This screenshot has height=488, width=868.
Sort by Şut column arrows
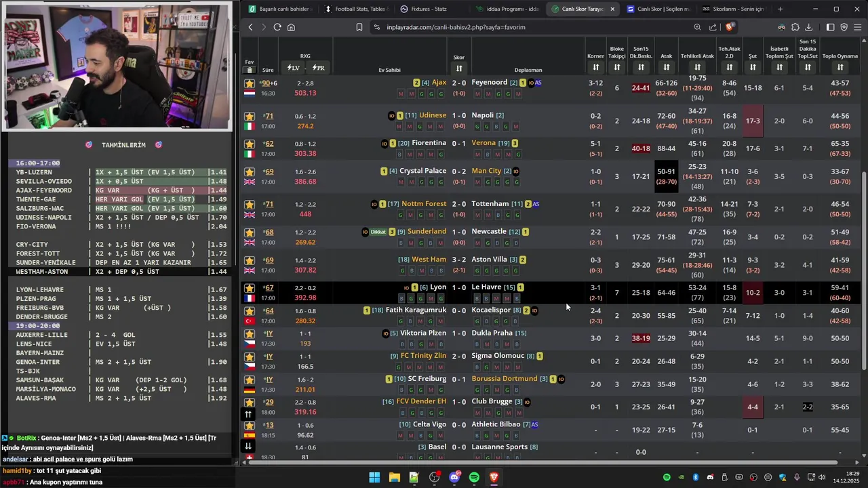[x=753, y=67]
